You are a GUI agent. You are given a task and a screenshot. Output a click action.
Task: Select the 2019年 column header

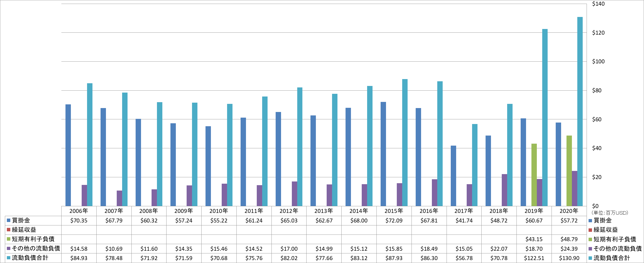[534, 211]
